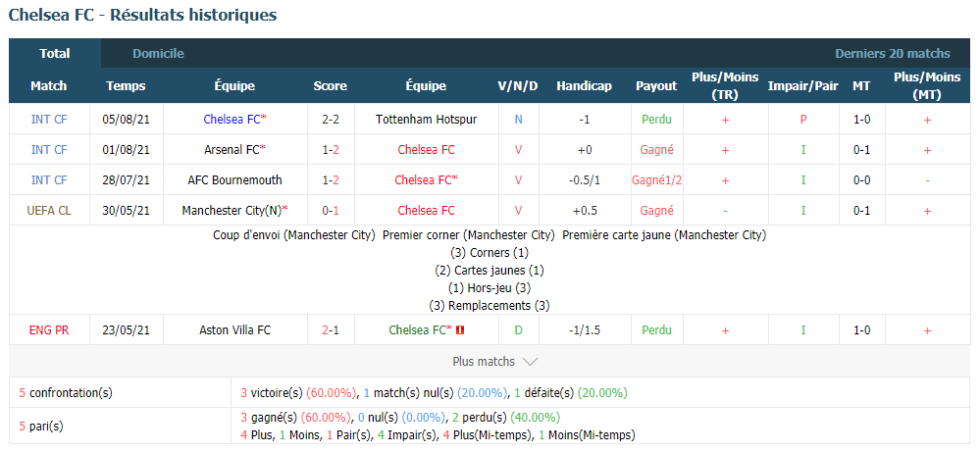Screen dimensions: 980x453
Task: Switch to the Domicile tab
Action: coord(158,54)
